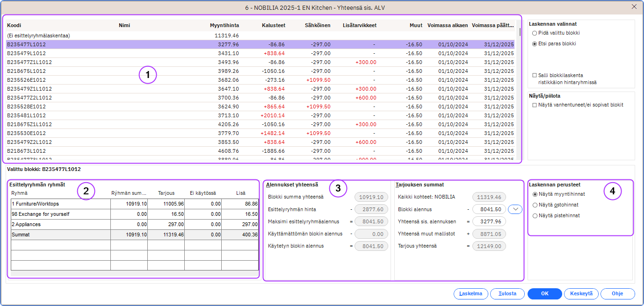Expand the Blokki alennus dropdown arrow
The height and width of the screenshot is (306, 644).
[x=515, y=210]
